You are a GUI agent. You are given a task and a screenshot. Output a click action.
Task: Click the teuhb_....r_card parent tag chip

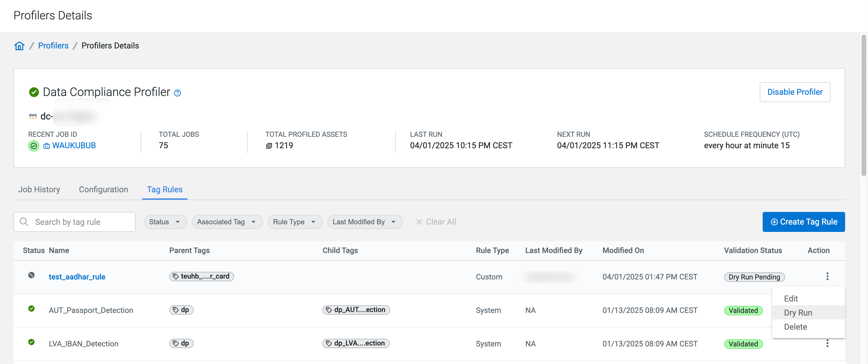202,276
